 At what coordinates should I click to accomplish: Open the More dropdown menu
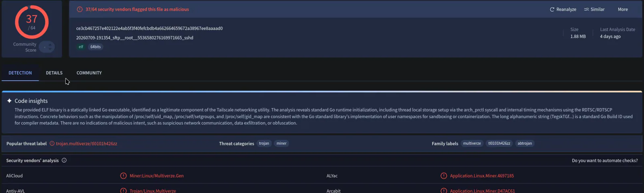coord(623,9)
